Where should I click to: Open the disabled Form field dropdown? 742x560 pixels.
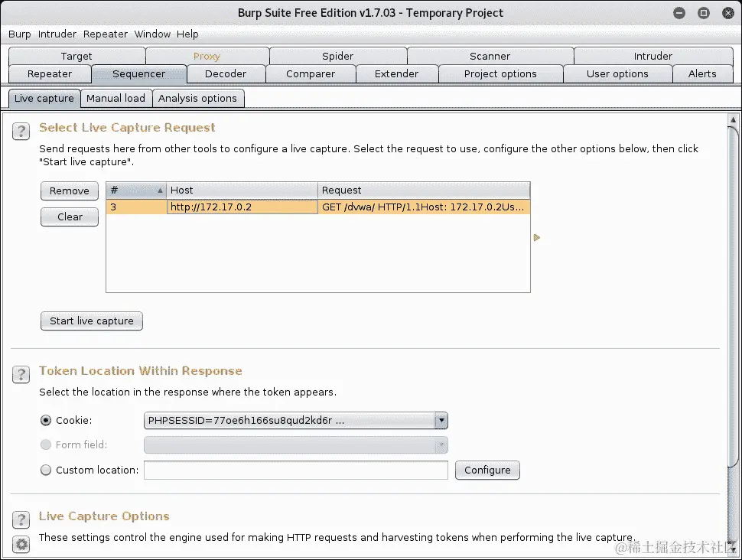pyautogui.click(x=296, y=444)
